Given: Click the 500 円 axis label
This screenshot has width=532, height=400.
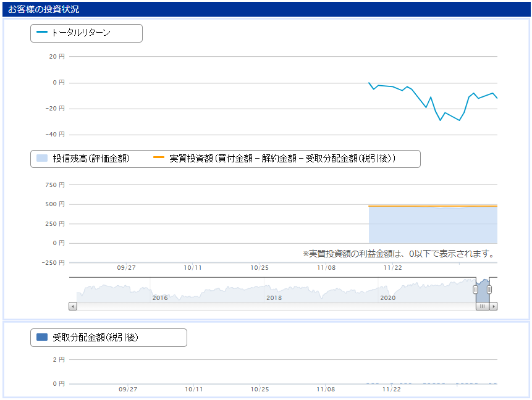Looking at the screenshot, I should click(x=55, y=204).
